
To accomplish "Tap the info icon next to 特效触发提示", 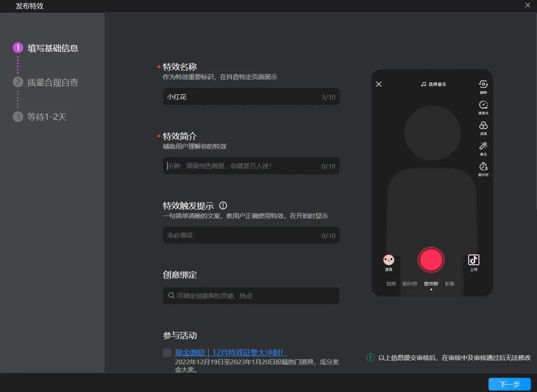I will (223, 205).
